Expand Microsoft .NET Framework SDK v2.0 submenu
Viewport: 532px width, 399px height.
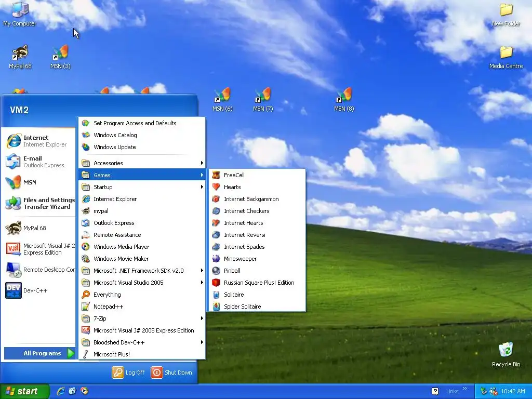coord(142,270)
